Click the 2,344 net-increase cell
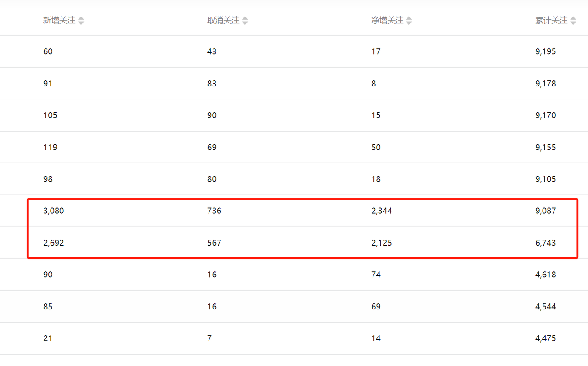 click(382, 211)
